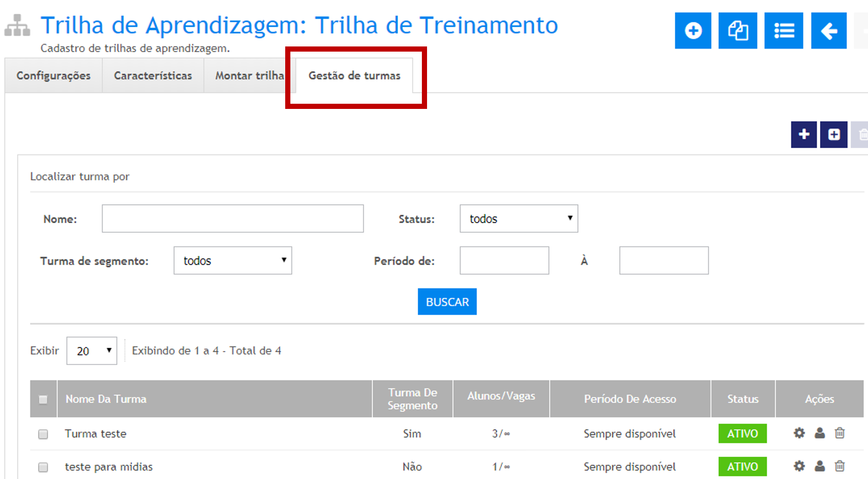Image resolution: width=868 pixels, height=479 pixels.
Task: Switch to the Configurações tab
Action: coord(54,76)
